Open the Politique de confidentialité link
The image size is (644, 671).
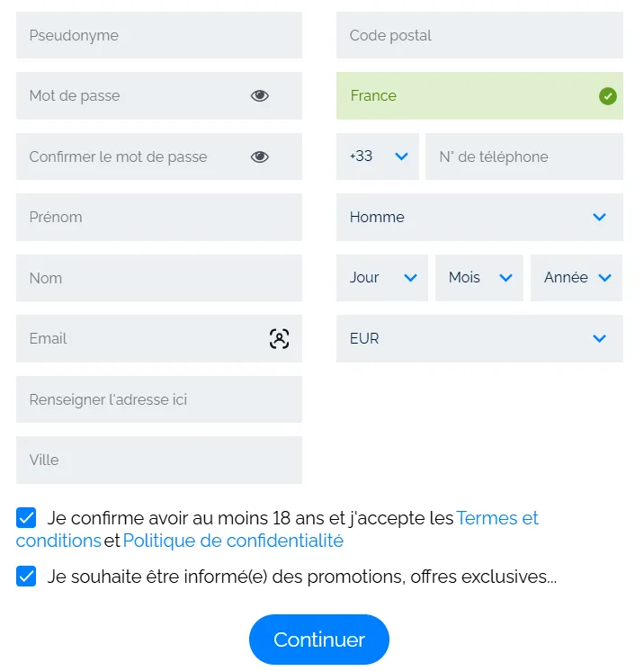pos(233,541)
